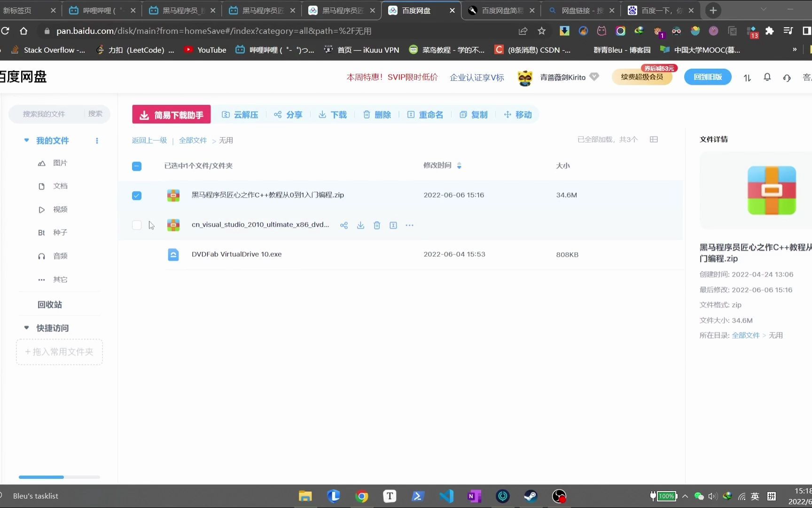This screenshot has height=508, width=812.
Task: Share icon on cn_visual_studio row
Action: click(344, 225)
